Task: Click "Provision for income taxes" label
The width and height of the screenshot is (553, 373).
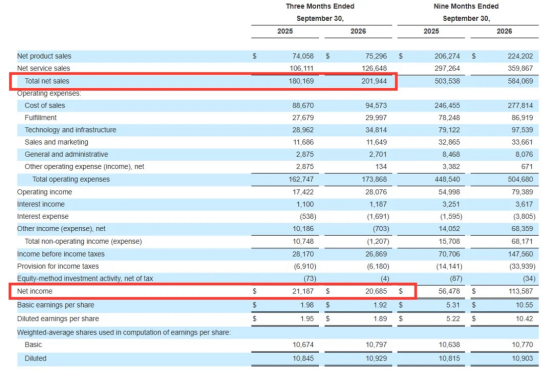Action: tap(58, 266)
